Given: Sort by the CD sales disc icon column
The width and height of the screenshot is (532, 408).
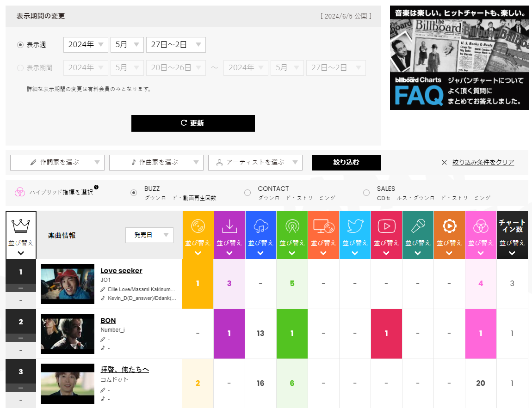Looking at the screenshot, I should (x=198, y=235).
